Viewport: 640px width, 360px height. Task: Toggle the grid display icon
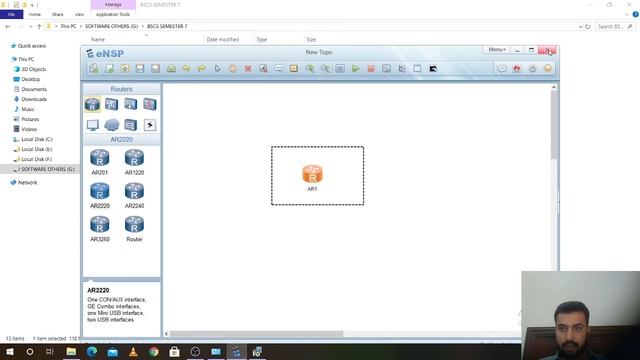[417, 69]
